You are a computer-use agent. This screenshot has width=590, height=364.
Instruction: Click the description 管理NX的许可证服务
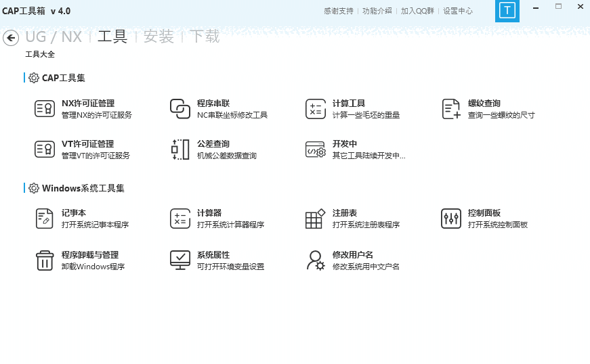(97, 115)
